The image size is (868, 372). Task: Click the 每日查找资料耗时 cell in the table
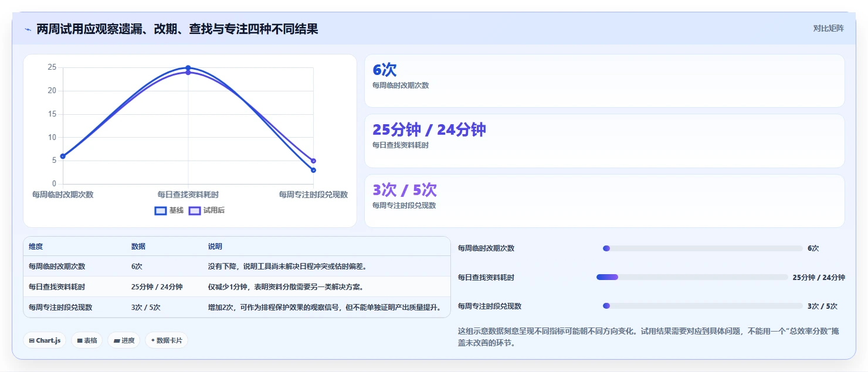tap(57, 286)
